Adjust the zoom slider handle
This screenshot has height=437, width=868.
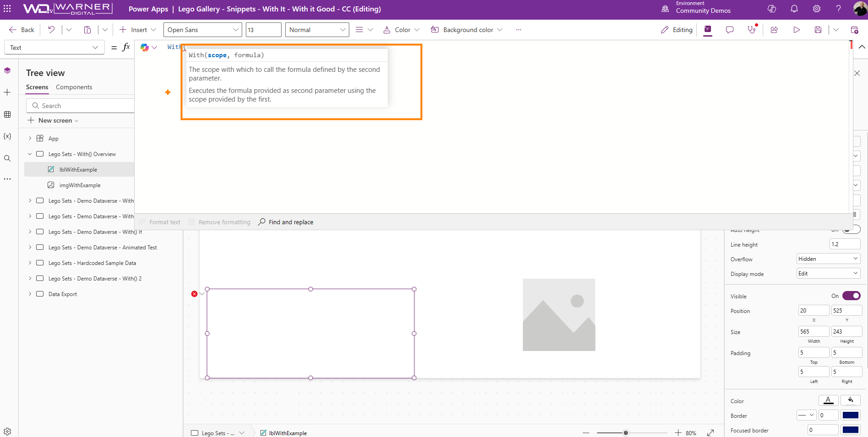[x=626, y=432]
